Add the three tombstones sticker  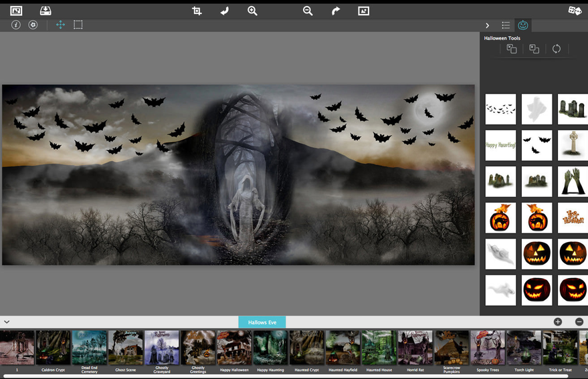pyautogui.click(x=573, y=109)
